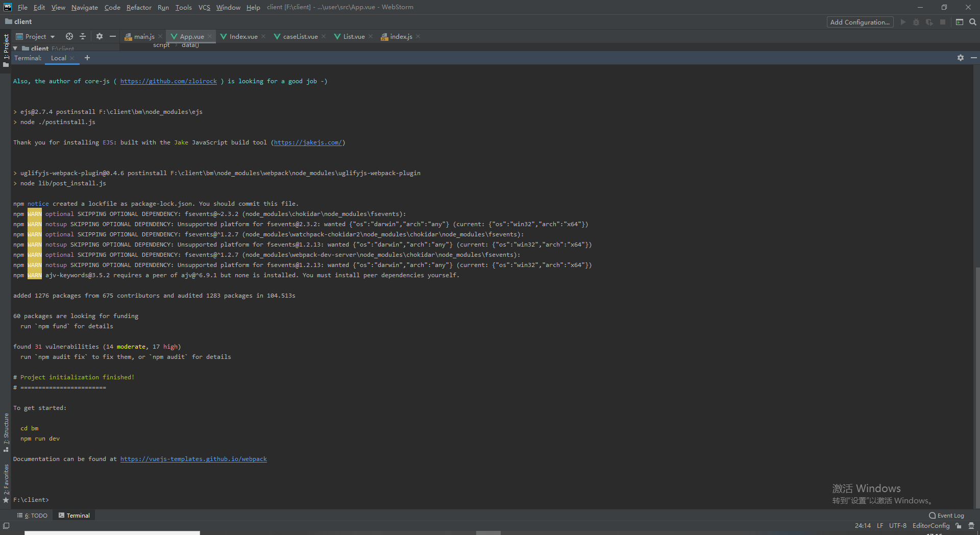Toggle the 7: Structure side tool window
Viewport: 980px width, 535px height.
point(6,433)
